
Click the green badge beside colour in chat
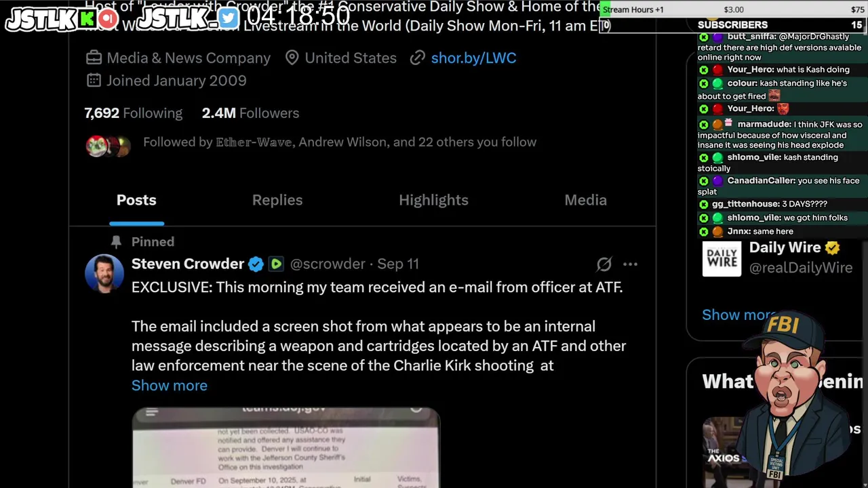pos(703,83)
